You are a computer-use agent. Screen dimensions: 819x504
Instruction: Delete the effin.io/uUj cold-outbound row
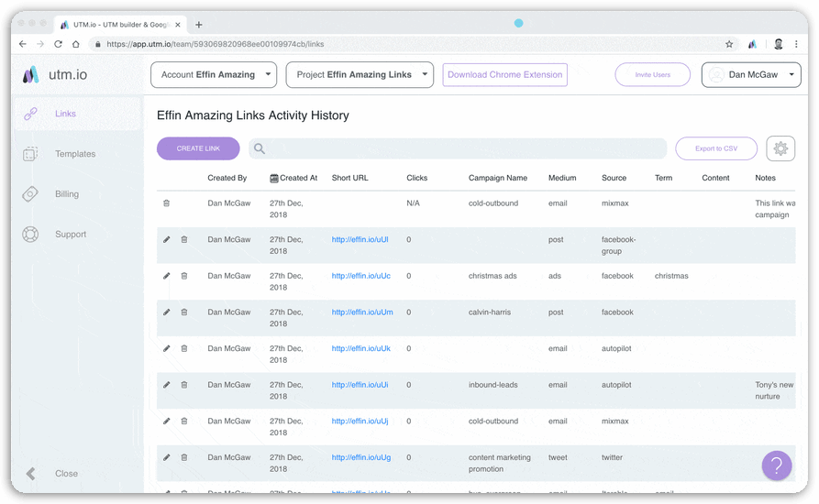tap(183, 421)
